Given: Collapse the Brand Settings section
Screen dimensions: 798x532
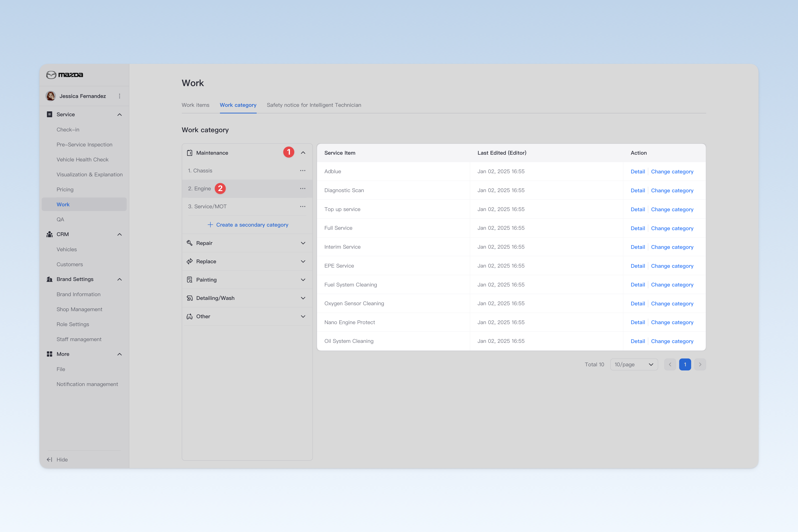Looking at the screenshot, I should (119, 279).
